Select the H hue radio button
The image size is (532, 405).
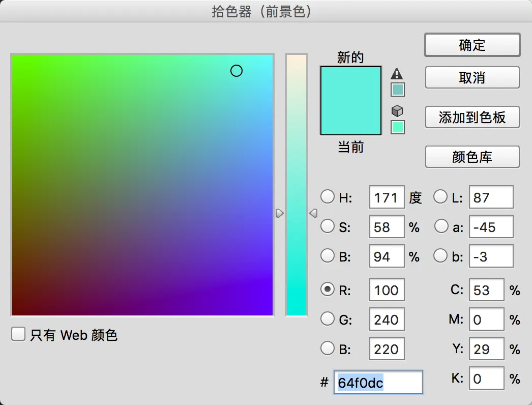coord(328,196)
